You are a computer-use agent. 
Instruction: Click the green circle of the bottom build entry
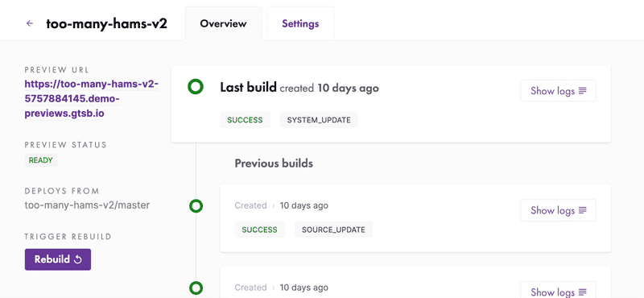tap(196, 288)
